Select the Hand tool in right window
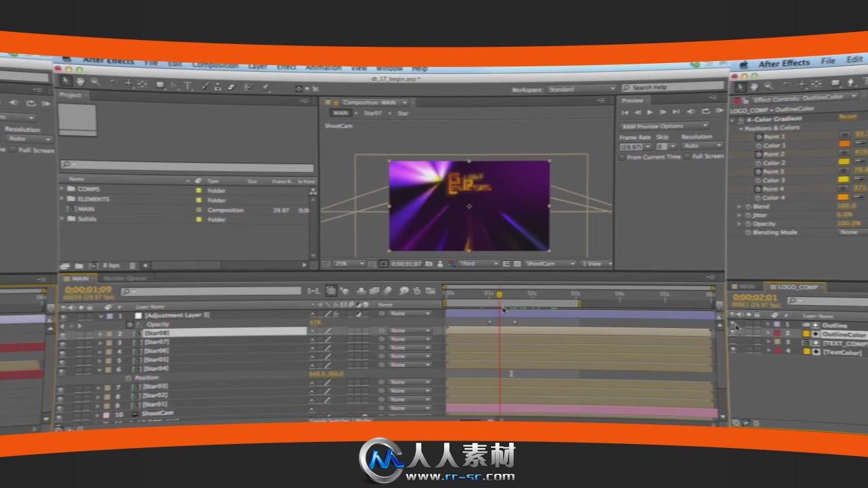Screen dimensions: 868x488 755,85
